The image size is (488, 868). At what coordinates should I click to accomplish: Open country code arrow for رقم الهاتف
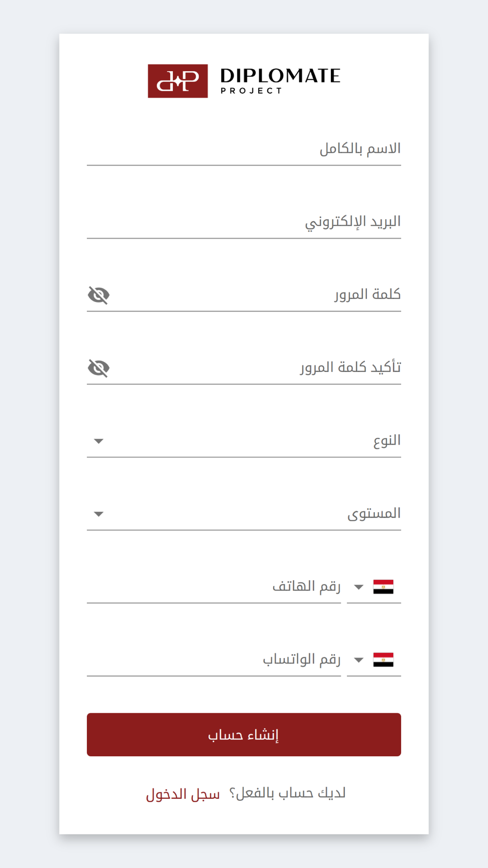tap(359, 587)
